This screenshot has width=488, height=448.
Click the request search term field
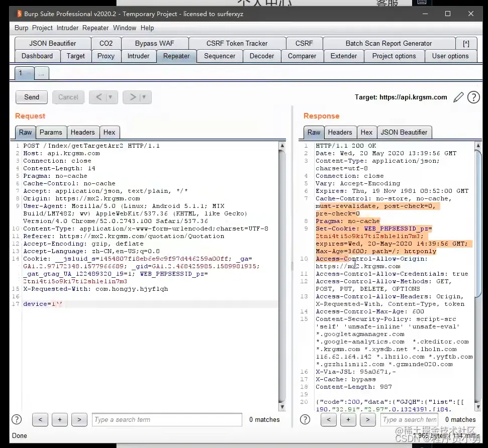click(167, 420)
